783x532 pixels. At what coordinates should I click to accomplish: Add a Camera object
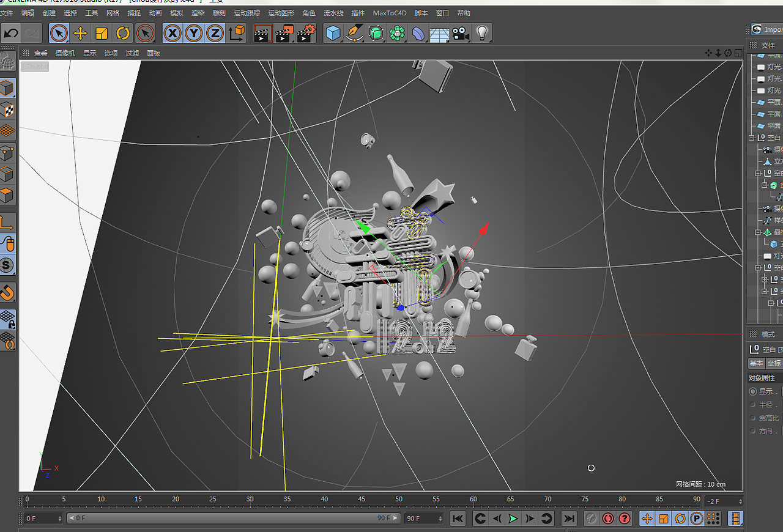click(x=461, y=33)
